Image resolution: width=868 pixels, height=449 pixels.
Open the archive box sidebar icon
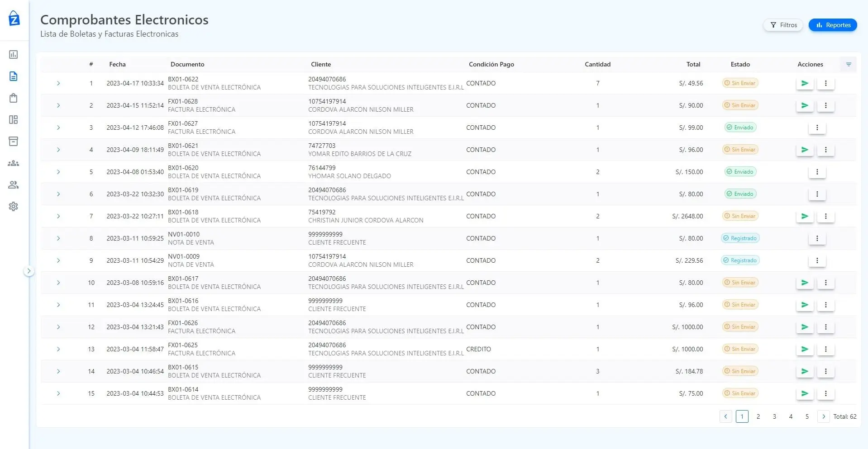pos(14,142)
